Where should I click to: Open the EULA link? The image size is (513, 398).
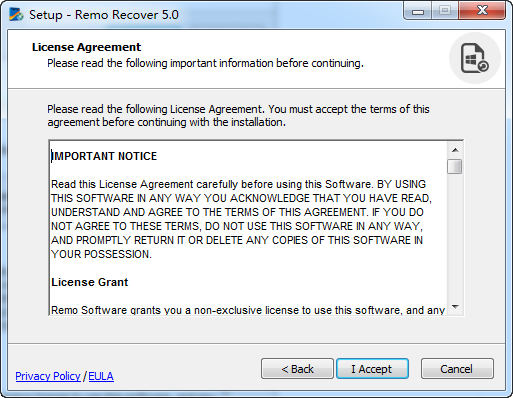tap(101, 376)
